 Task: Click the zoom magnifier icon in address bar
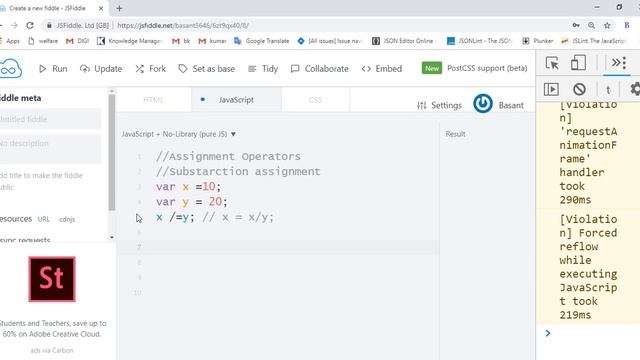pos(591,25)
